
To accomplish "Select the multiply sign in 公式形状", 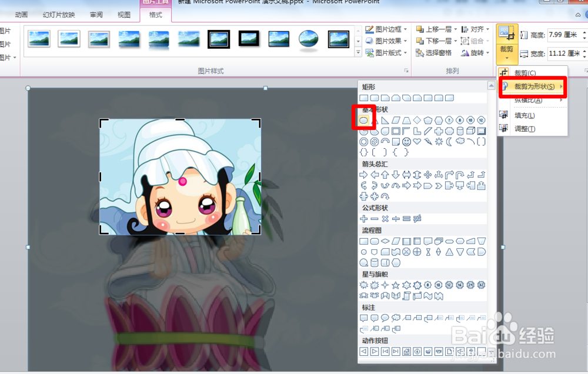I will (385, 219).
